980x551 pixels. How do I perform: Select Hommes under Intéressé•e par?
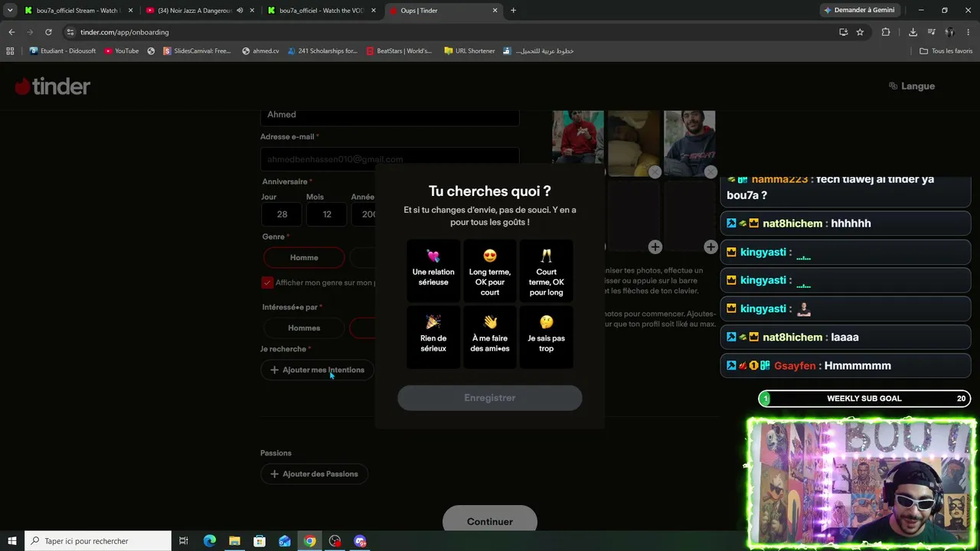pyautogui.click(x=304, y=328)
